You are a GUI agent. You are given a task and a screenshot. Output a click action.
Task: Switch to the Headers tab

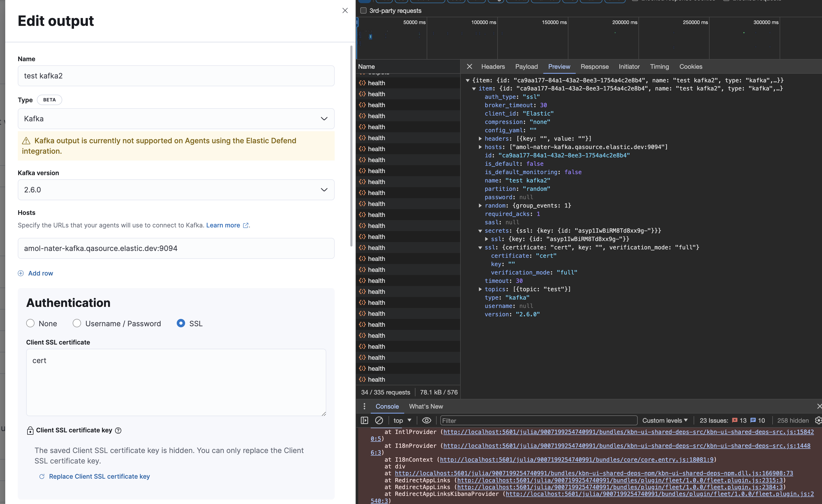click(493, 66)
